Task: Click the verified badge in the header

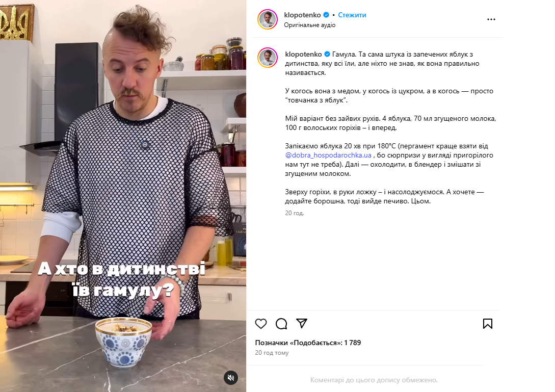Action: click(326, 15)
